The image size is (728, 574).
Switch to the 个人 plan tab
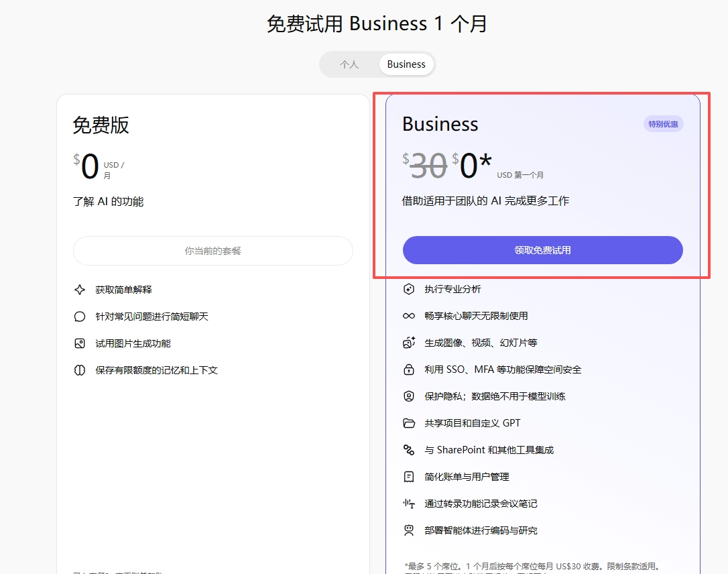[x=349, y=64]
